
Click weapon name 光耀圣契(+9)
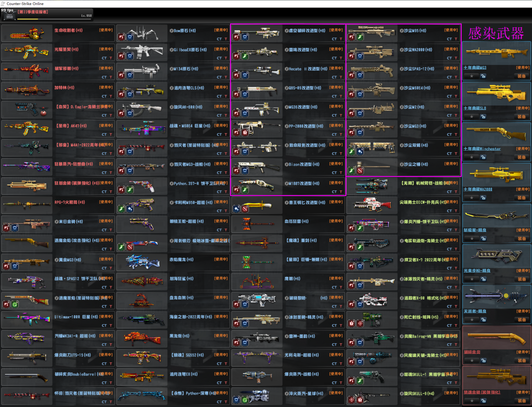(x=66, y=50)
